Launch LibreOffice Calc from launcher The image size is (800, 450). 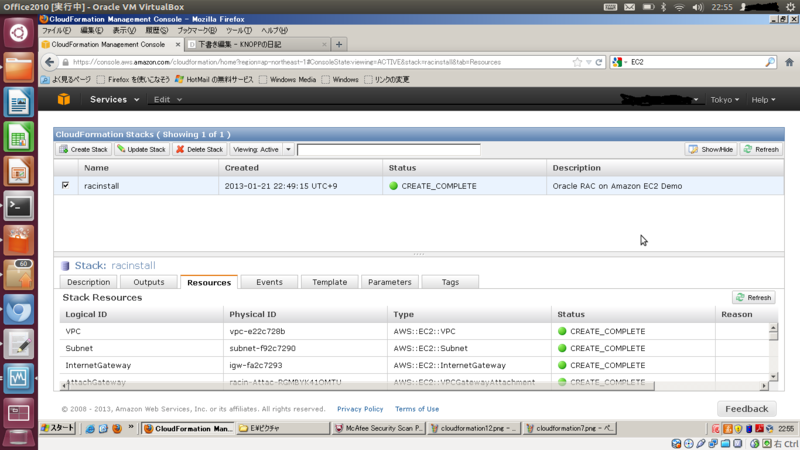point(19,137)
